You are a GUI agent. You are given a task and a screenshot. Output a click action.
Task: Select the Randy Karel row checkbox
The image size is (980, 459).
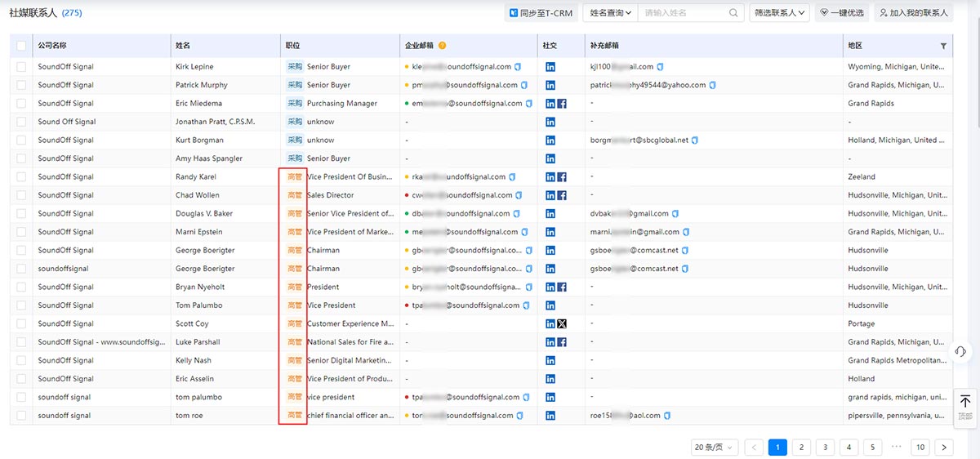coord(21,177)
